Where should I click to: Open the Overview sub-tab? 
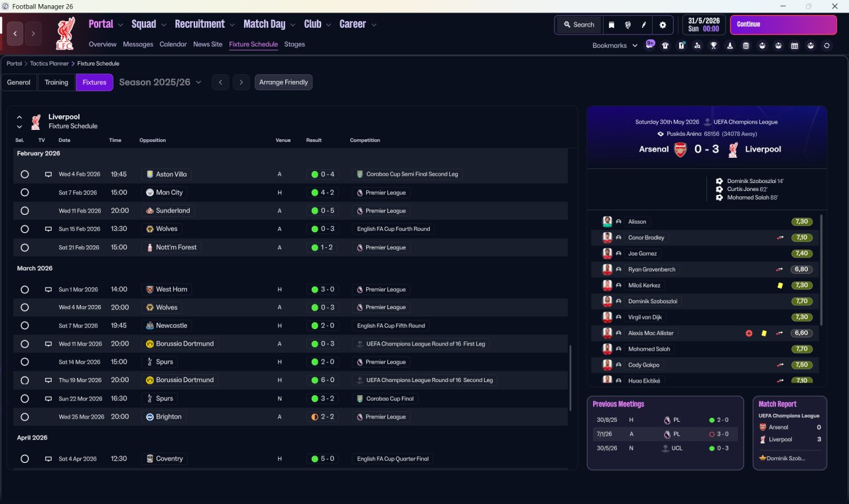pos(103,44)
